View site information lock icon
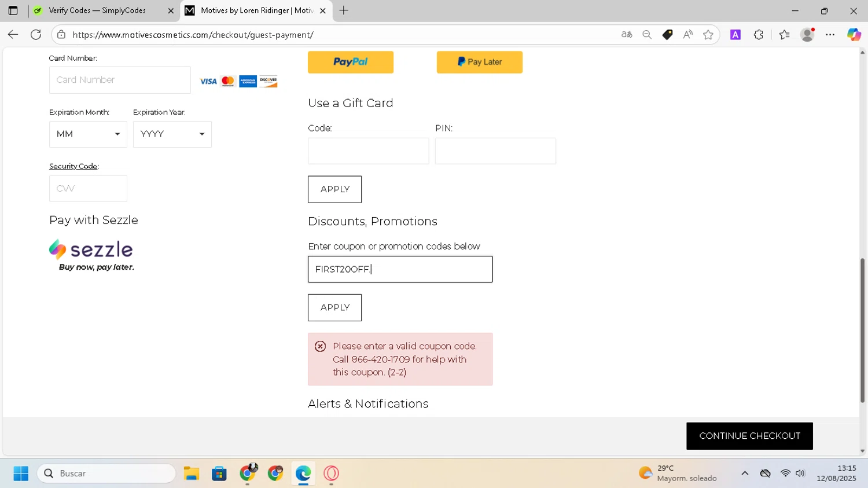The height and width of the screenshot is (488, 868). tap(61, 35)
